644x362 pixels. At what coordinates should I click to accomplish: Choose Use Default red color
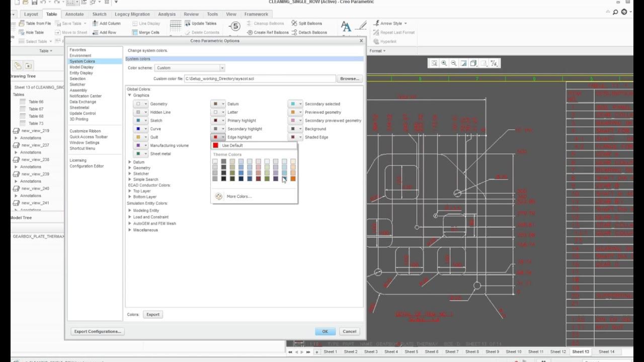click(254, 145)
